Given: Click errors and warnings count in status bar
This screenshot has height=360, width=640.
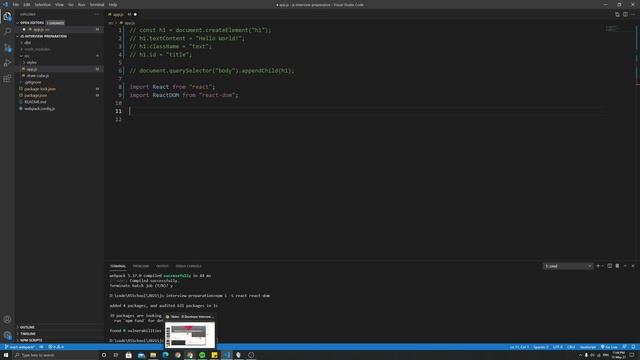Looking at the screenshot, I should [x=56, y=347].
